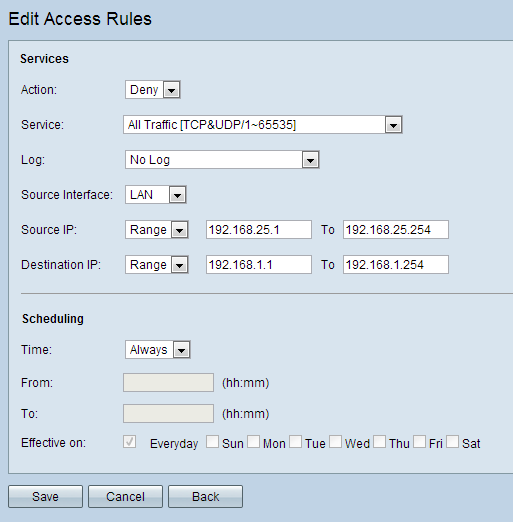The width and height of the screenshot is (513, 522).
Task: Click the scheduling From time field
Action: pos(168,382)
